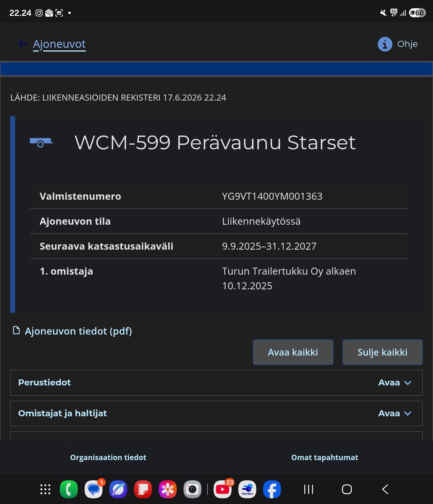This screenshot has height=504, width=433.
Task: Tap the battery 60 indicator
Action: tap(417, 13)
